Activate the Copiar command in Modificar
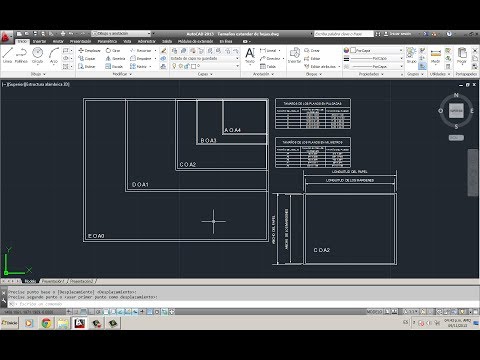This screenshot has width=480, height=360. [87, 58]
